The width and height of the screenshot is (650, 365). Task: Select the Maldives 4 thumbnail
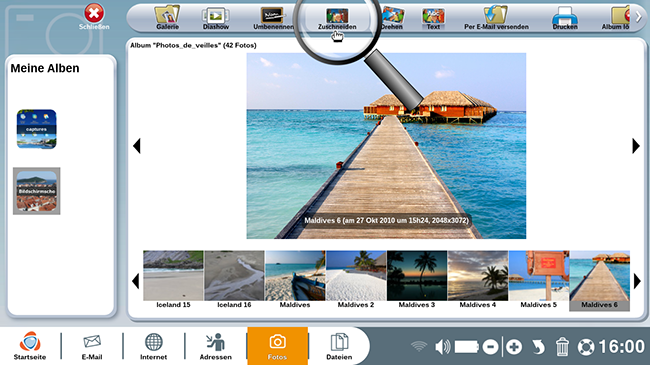click(x=478, y=280)
